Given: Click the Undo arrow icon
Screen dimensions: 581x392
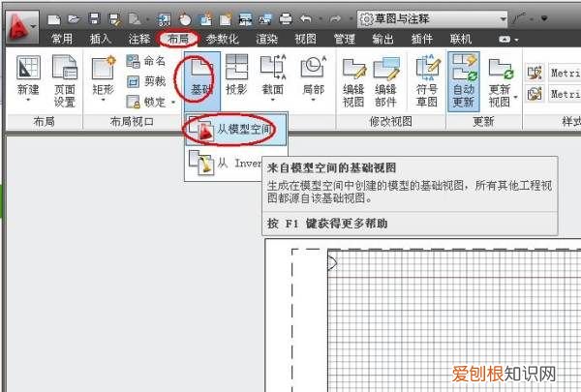Looking at the screenshot, I should pyautogui.click(x=306, y=18).
